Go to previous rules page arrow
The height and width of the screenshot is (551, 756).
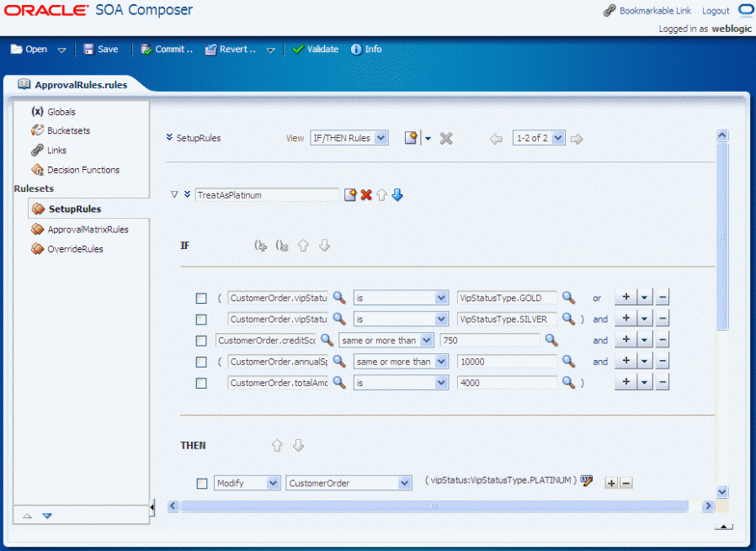(496, 139)
